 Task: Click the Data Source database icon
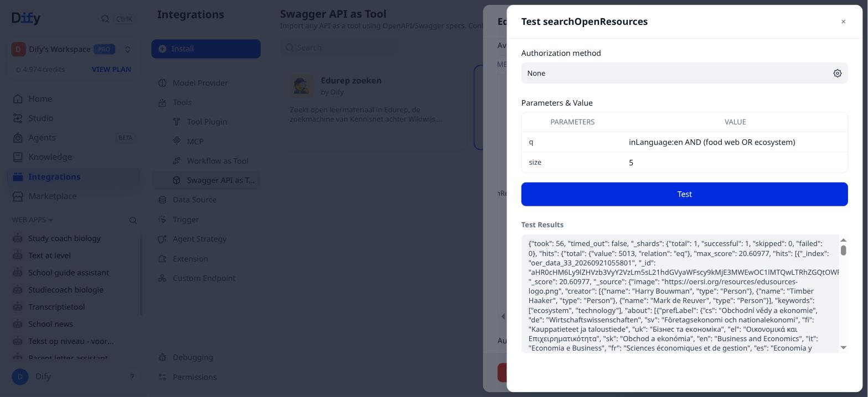pyautogui.click(x=162, y=200)
